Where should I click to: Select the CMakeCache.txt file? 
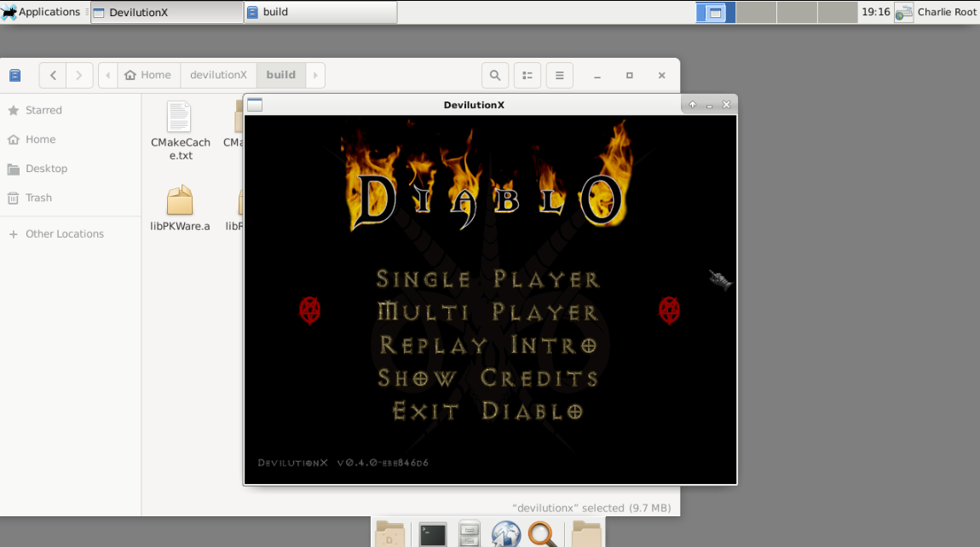tap(180, 130)
